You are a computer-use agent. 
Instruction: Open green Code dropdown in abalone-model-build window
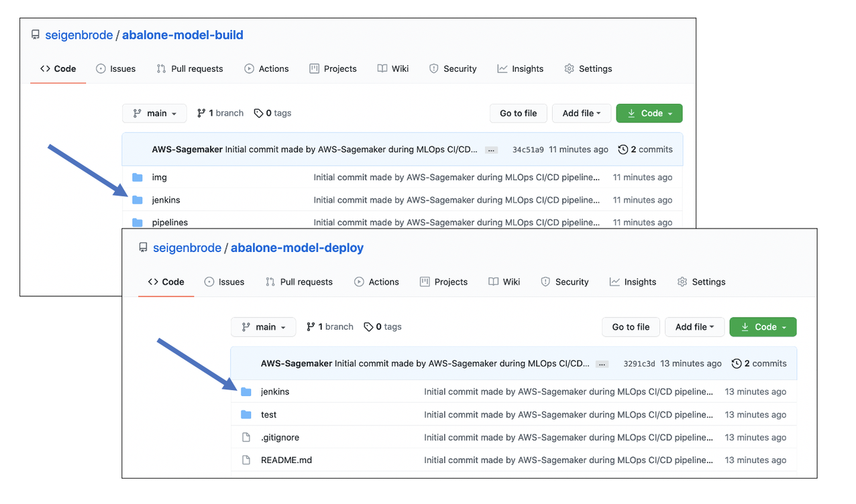pyautogui.click(x=649, y=113)
